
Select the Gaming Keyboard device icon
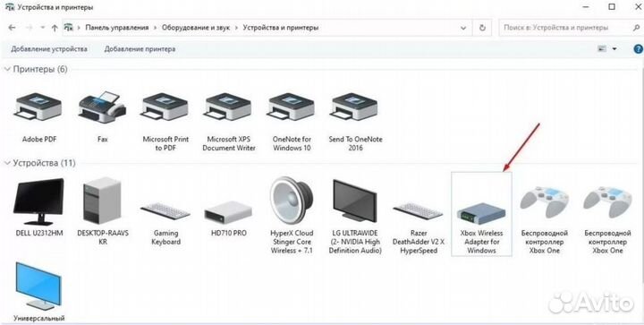point(165,210)
